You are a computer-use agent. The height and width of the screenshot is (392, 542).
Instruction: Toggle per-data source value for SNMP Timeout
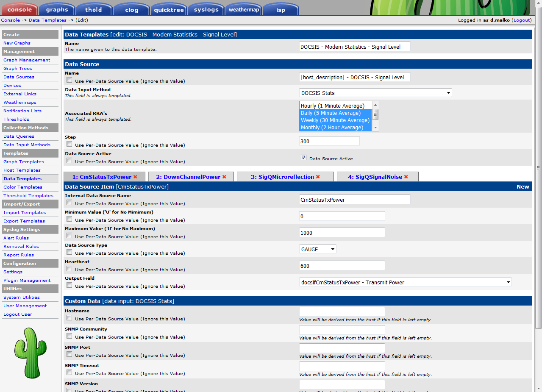[x=69, y=373]
